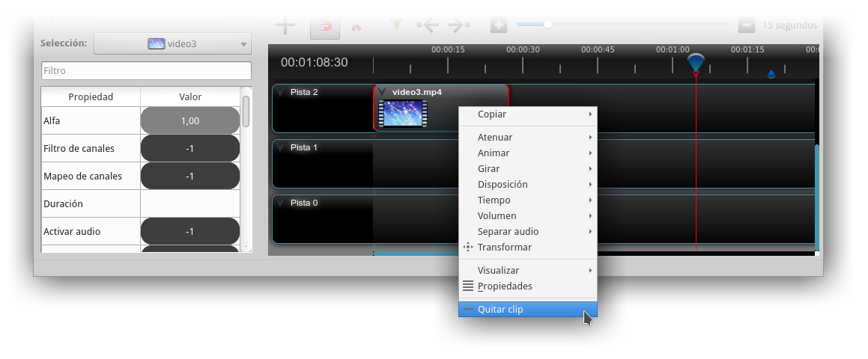Open the video3 selection dropdown
The width and height of the screenshot is (868, 359).
(x=172, y=43)
